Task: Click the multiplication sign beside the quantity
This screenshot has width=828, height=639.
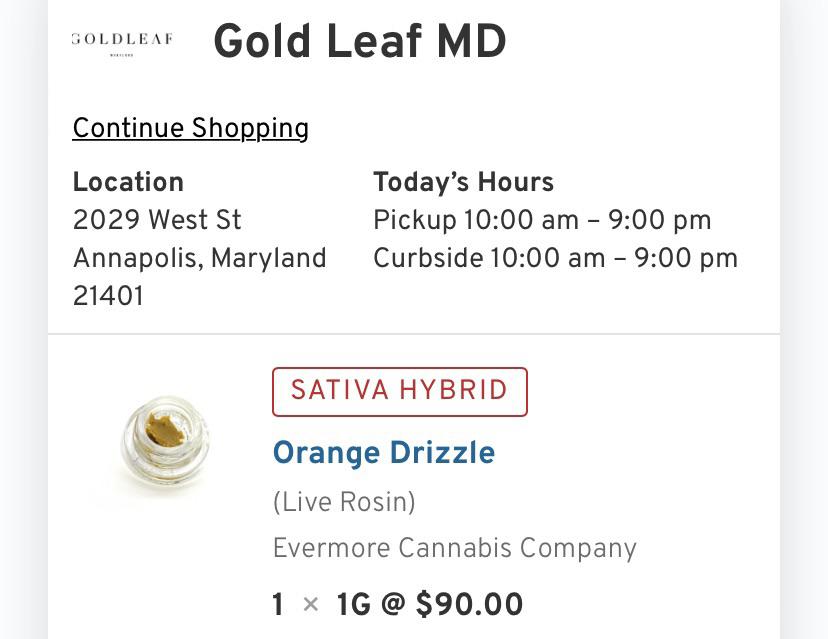Action: [310, 606]
